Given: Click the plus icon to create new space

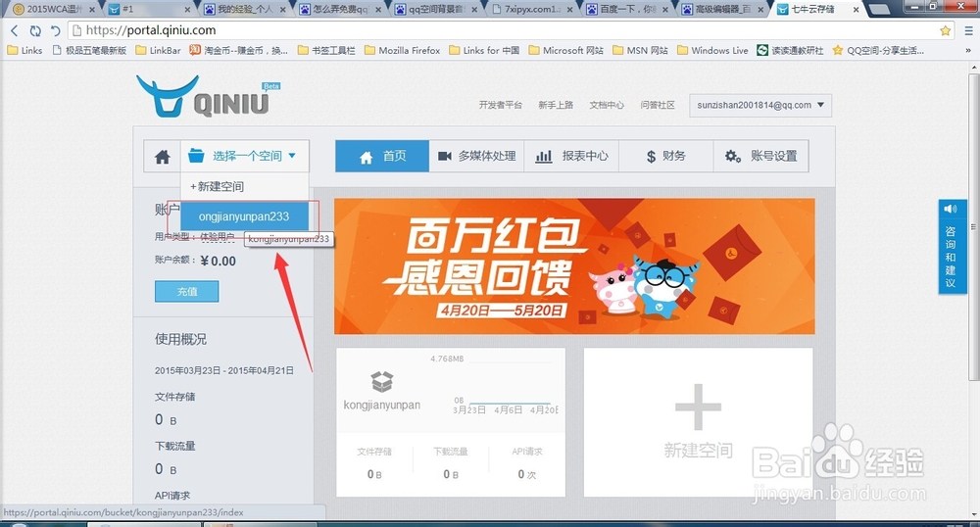Looking at the screenshot, I should point(698,407).
